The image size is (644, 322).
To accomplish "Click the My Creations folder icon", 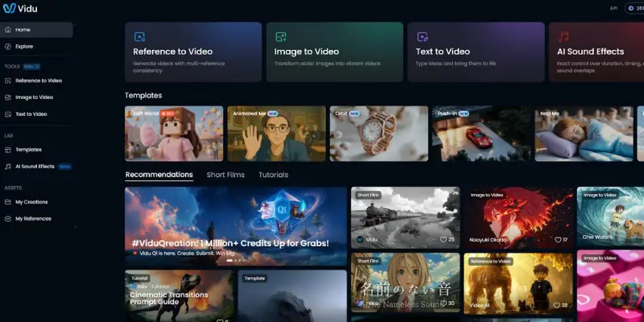I will coord(8,202).
